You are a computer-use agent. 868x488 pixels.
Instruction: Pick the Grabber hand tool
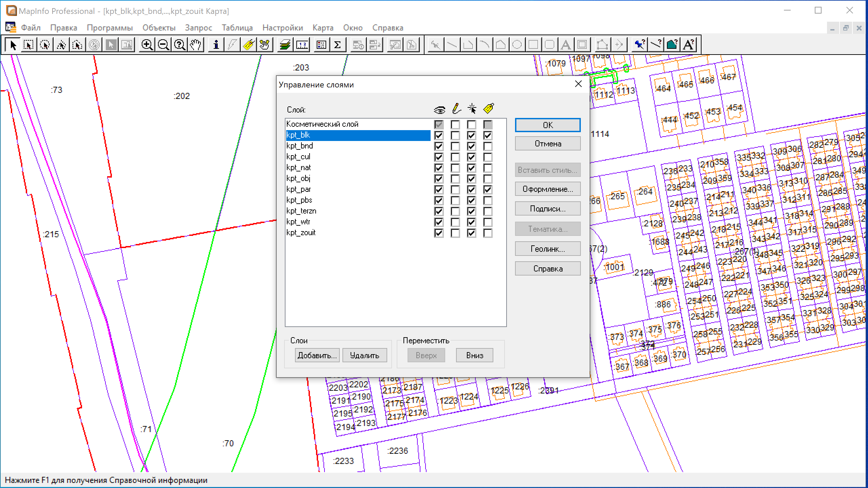pos(196,45)
